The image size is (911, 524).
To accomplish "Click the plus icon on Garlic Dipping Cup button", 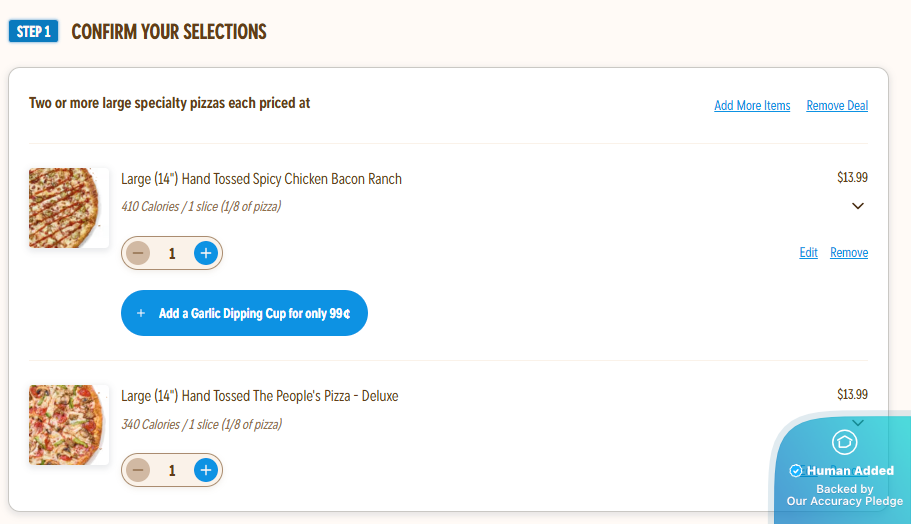I will [x=141, y=313].
